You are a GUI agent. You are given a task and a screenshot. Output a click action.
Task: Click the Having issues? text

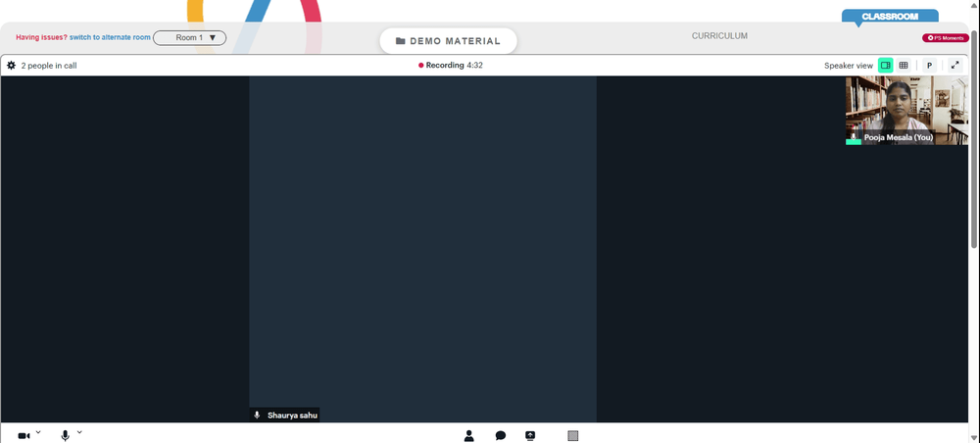pyautogui.click(x=41, y=37)
